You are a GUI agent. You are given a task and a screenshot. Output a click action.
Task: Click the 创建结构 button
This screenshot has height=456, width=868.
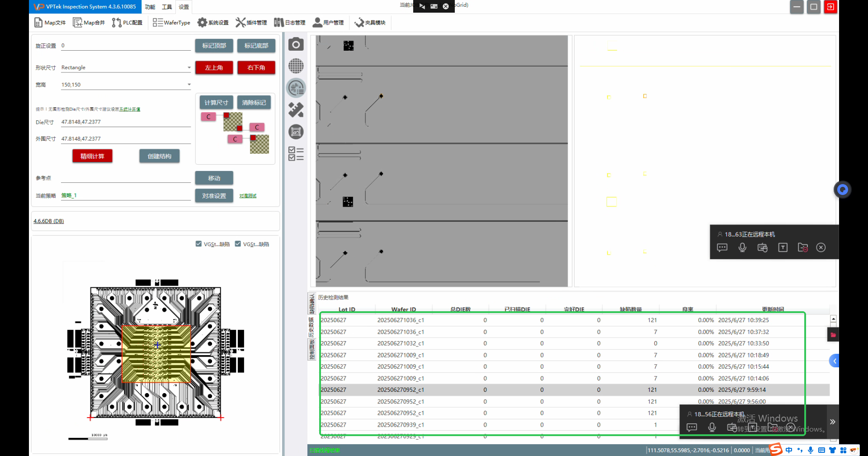tap(160, 156)
